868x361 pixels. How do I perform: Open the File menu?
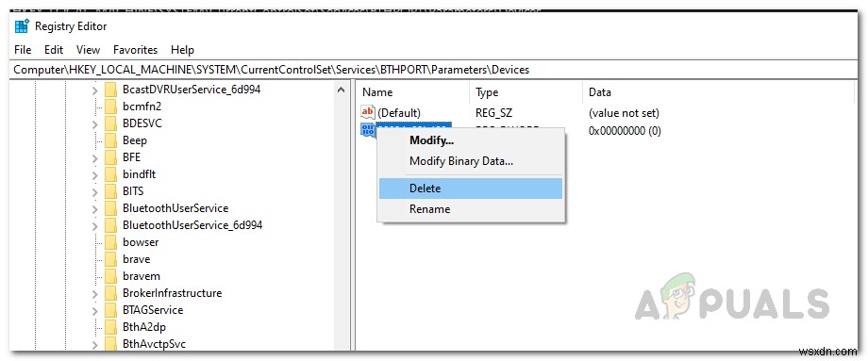point(23,50)
